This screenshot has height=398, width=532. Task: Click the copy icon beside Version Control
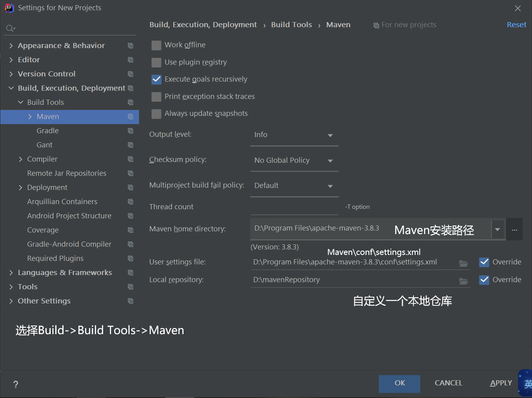click(130, 74)
